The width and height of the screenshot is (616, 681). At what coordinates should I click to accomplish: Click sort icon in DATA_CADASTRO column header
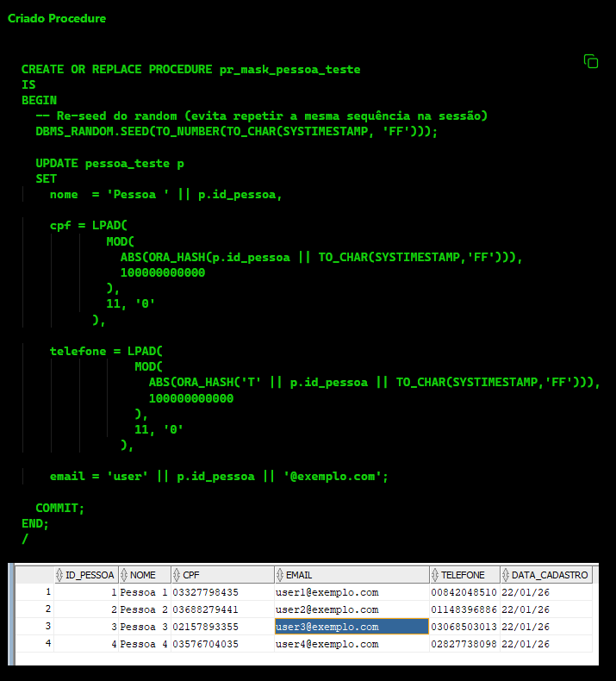point(506,575)
